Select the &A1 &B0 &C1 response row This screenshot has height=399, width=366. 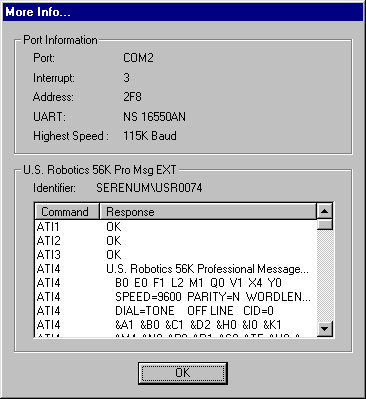click(x=175, y=325)
